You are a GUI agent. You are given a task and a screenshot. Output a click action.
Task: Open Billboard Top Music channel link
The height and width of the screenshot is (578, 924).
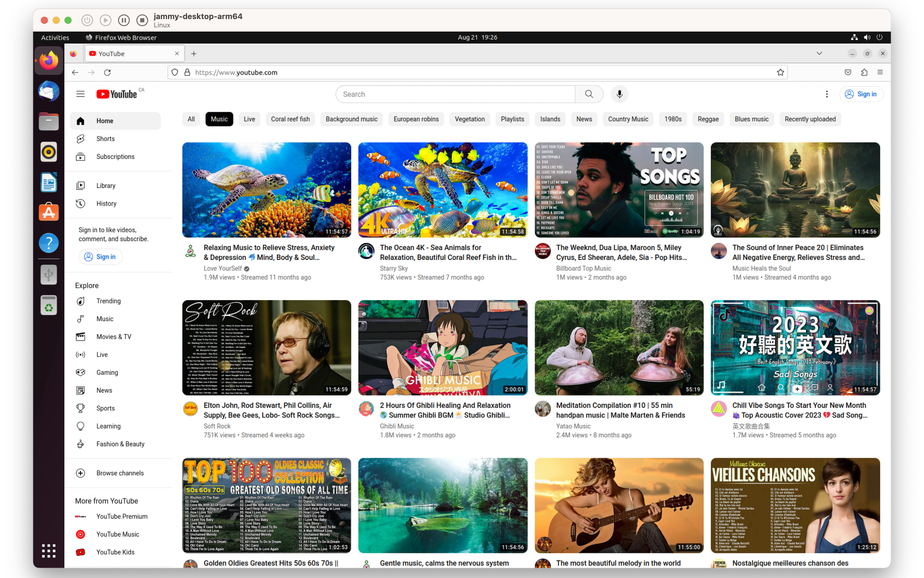583,268
